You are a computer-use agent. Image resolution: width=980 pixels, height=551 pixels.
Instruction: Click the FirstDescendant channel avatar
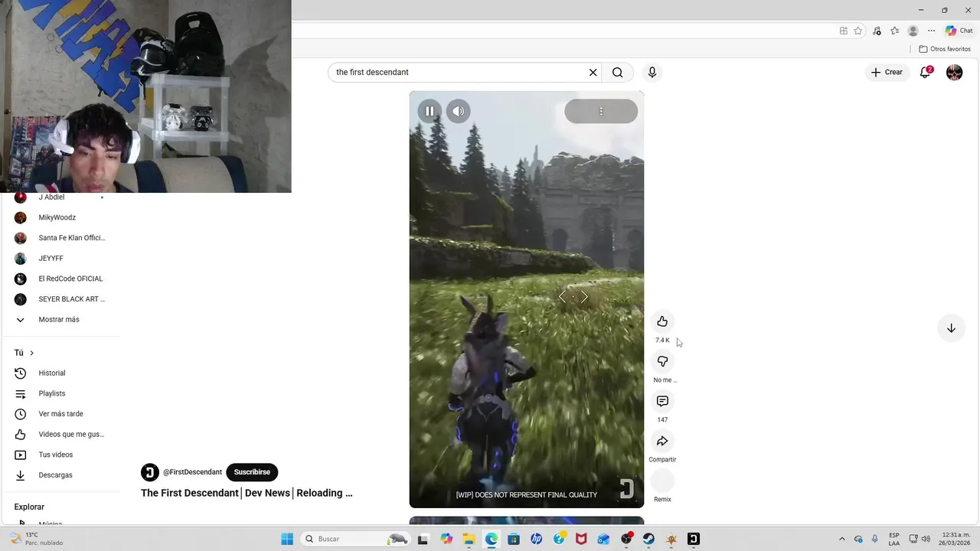(x=150, y=472)
